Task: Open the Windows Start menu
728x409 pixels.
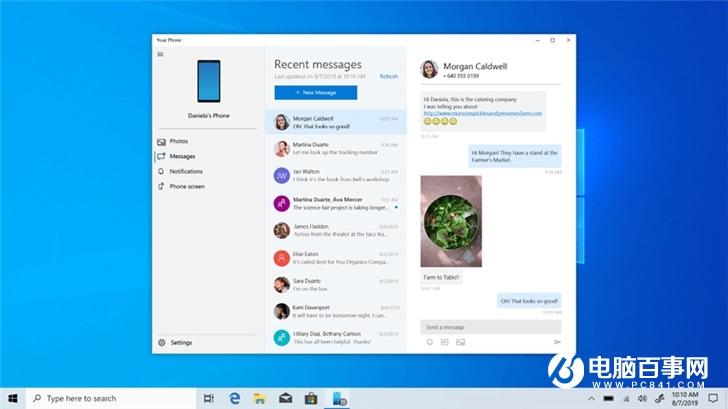Action: click(13, 398)
